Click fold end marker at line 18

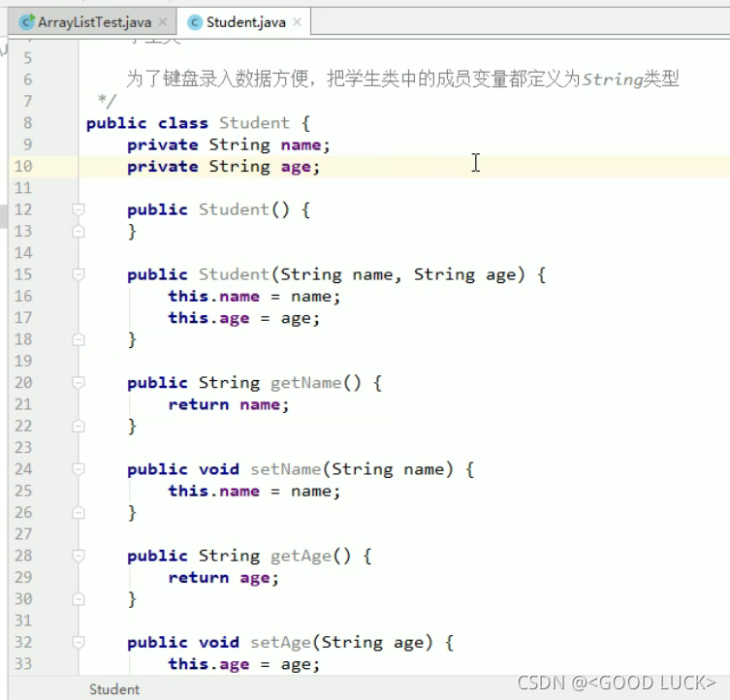pos(79,339)
